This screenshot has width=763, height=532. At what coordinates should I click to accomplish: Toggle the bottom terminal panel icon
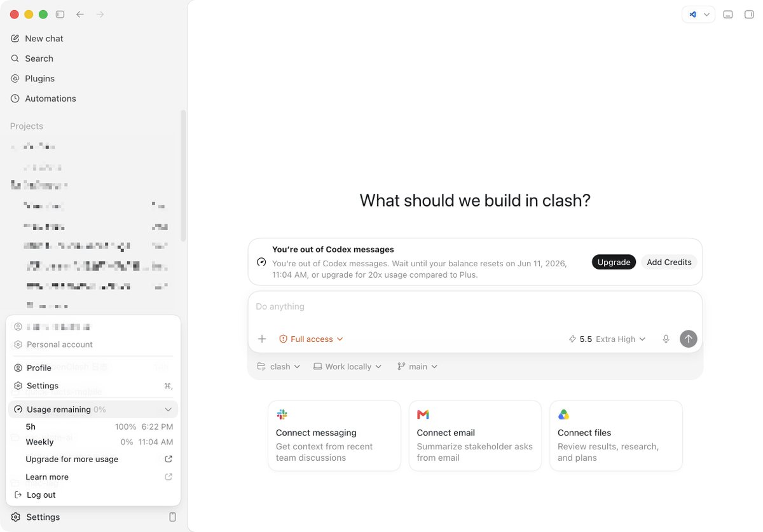point(729,14)
